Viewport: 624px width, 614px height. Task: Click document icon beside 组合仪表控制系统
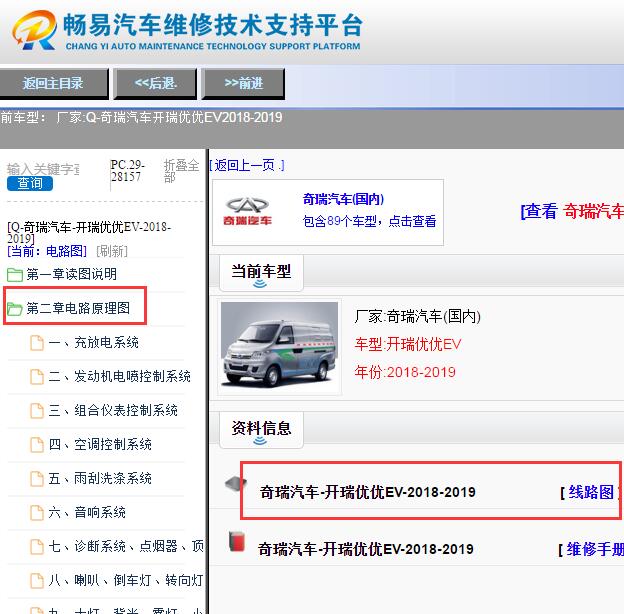click(37, 411)
